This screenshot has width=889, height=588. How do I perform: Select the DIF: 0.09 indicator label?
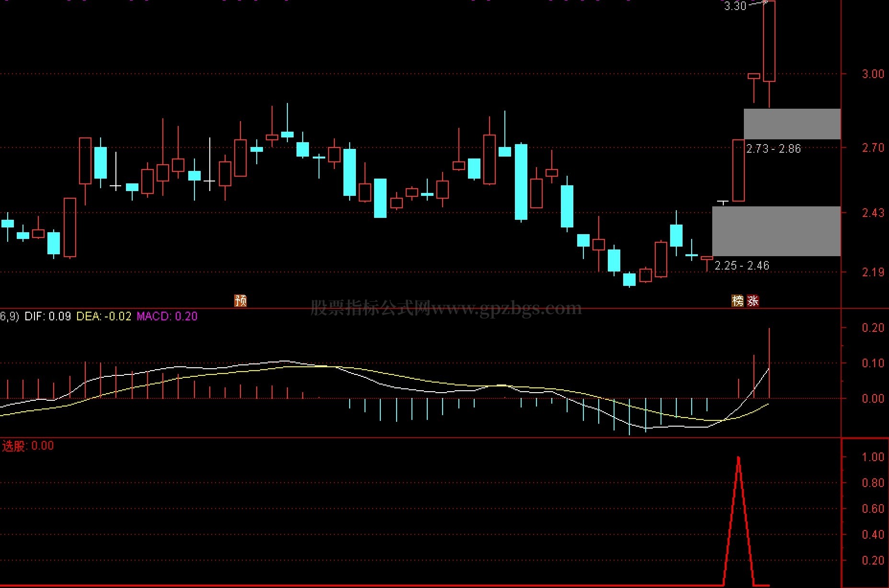pos(47,317)
